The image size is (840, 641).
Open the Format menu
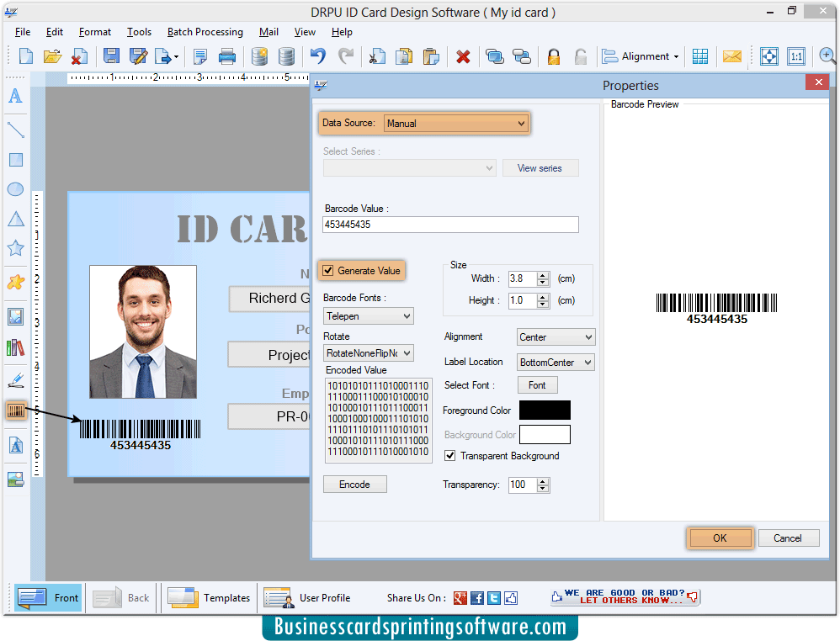[x=95, y=32]
